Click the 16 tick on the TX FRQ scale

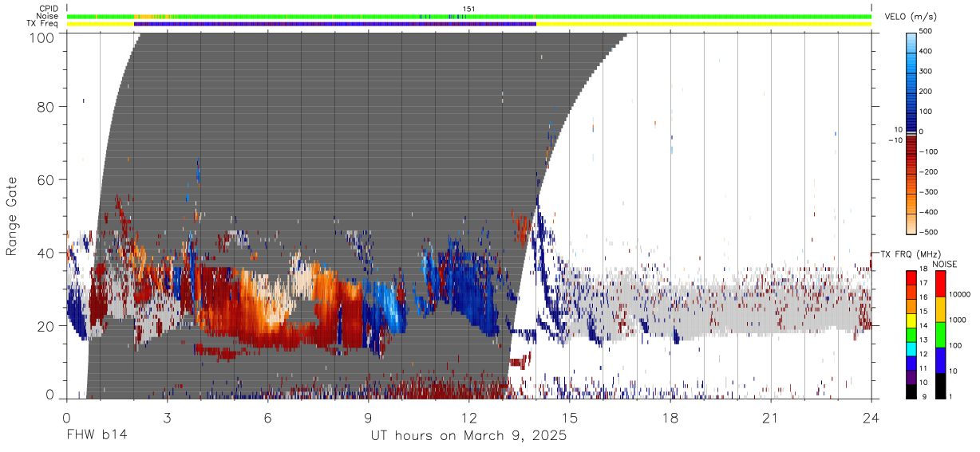924,299
